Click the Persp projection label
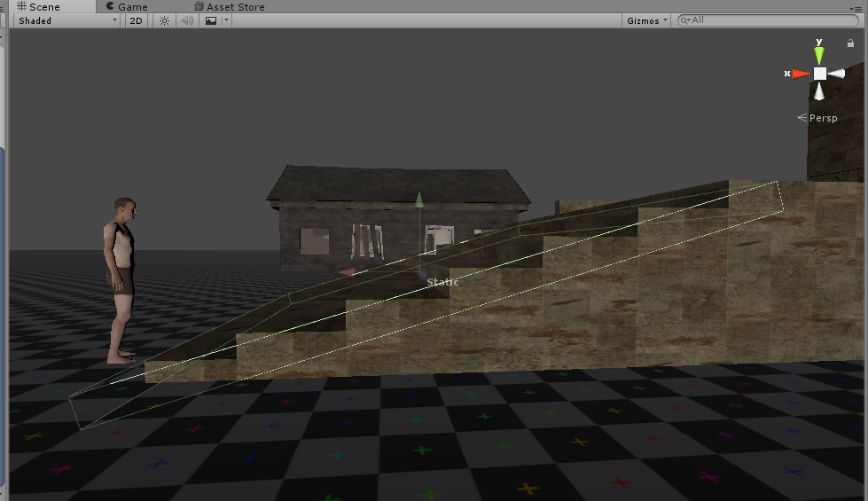The width and height of the screenshot is (868, 501). pyautogui.click(x=822, y=118)
